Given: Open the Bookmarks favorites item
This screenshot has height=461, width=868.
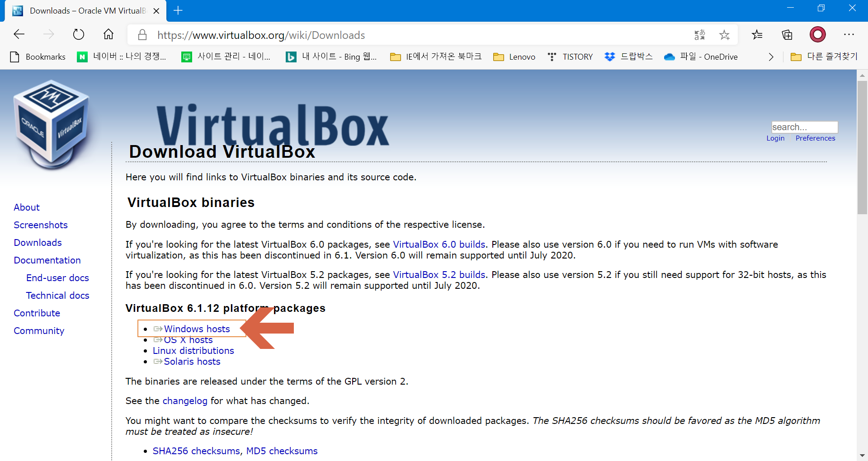Looking at the screenshot, I should pyautogui.click(x=38, y=57).
